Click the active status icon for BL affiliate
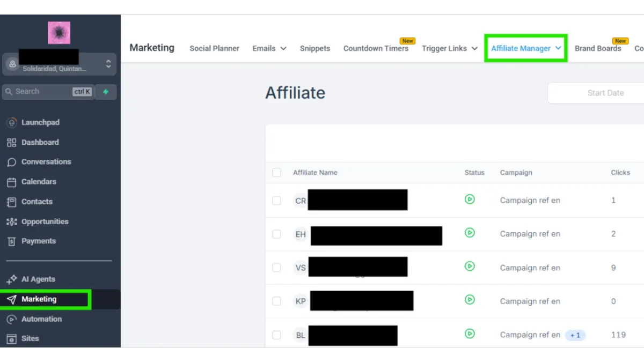The width and height of the screenshot is (644, 362). pyautogui.click(x=470, y=334)
